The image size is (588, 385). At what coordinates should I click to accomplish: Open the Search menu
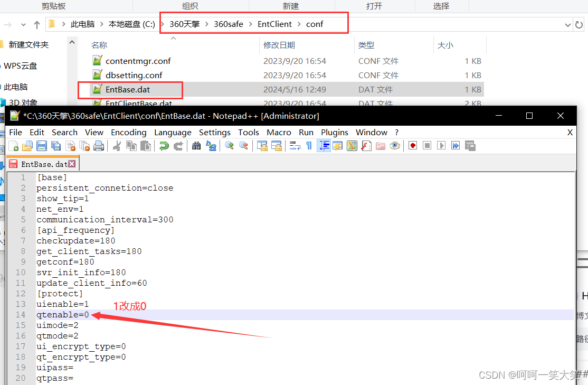click(64, 133)
